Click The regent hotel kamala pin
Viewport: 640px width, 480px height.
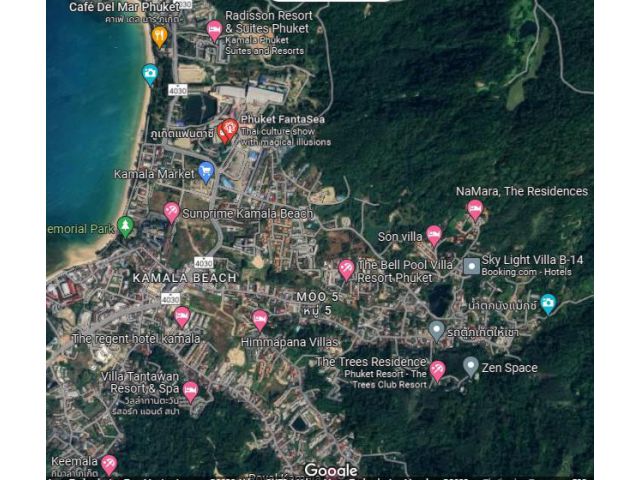[x=182, y=317]
